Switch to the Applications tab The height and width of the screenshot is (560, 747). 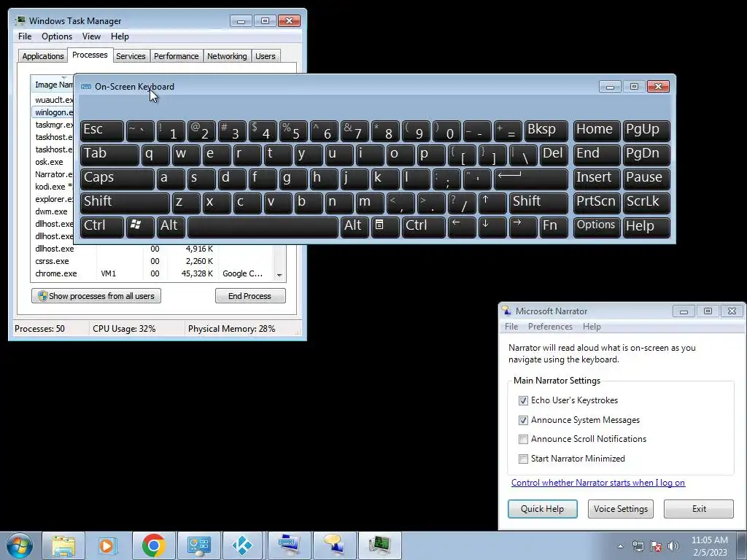click(x=43, y=56)
